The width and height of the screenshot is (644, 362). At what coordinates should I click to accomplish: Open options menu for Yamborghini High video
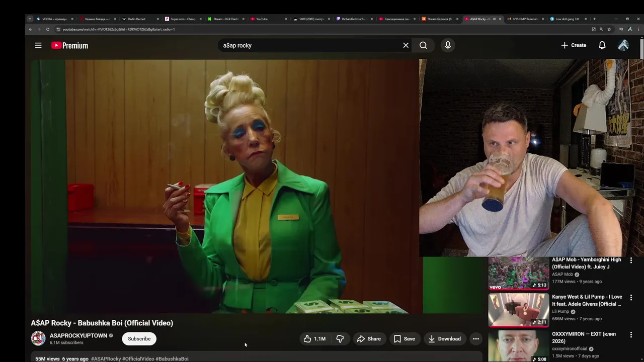[631, 260]
